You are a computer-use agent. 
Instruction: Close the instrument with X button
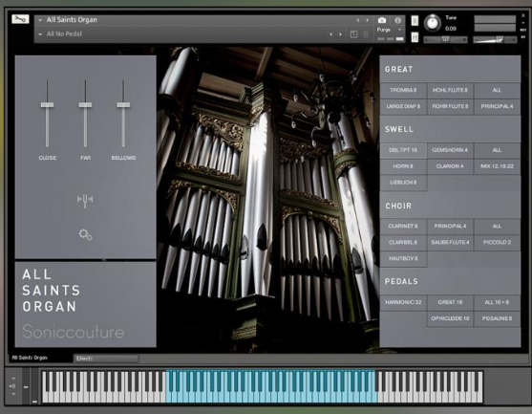pos(523,16)
